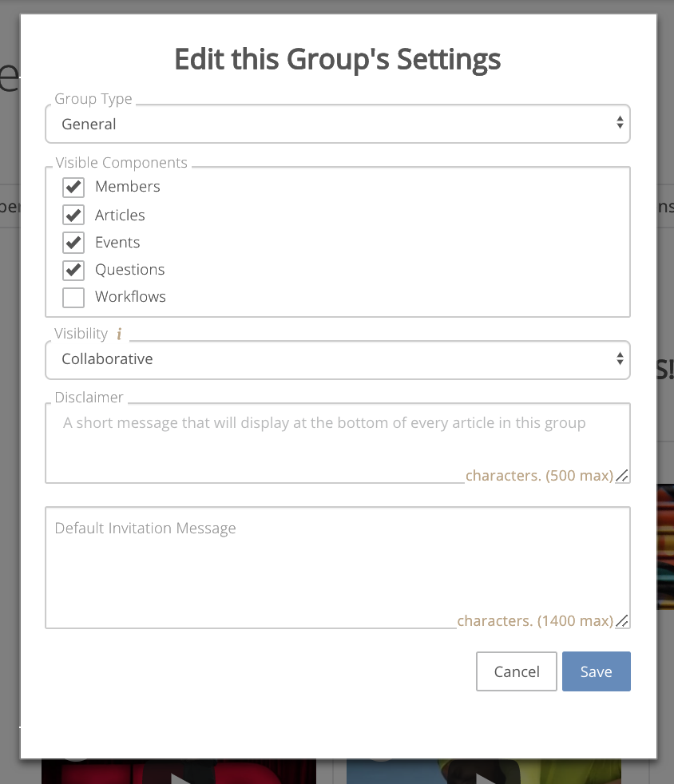
Task: Click the Questions label text
Action: (129, 270)
